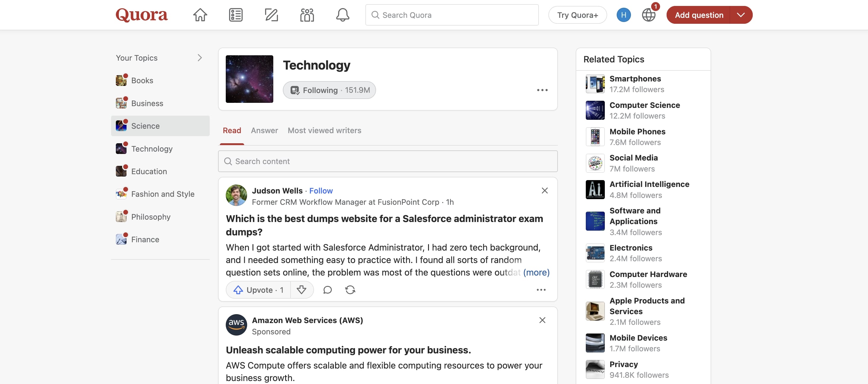The image size is (868, 384).
Task: Dismiss Judson Wells post
Action: [x=545, y=191]
